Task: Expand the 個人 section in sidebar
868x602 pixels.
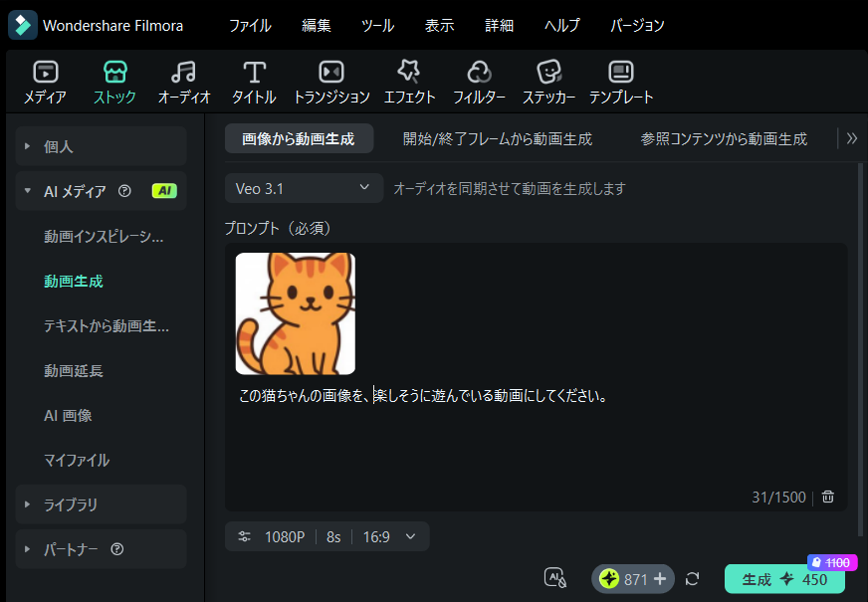Action: point(102,146)
